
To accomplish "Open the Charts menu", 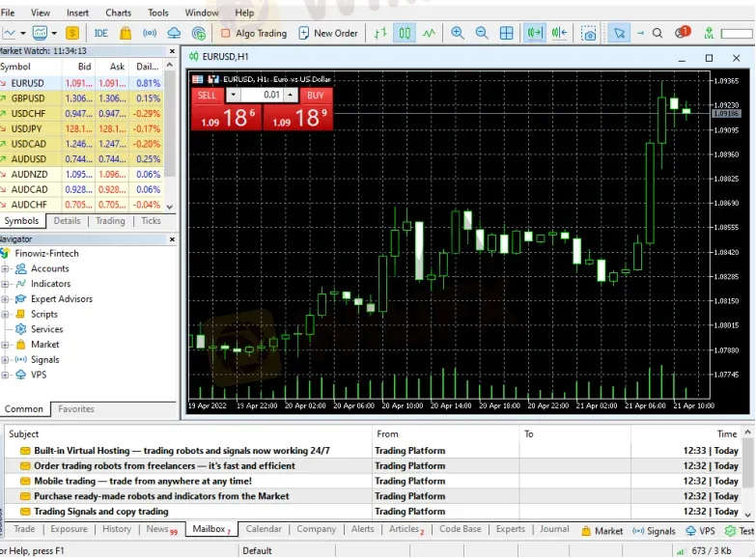I will [118, 13].
